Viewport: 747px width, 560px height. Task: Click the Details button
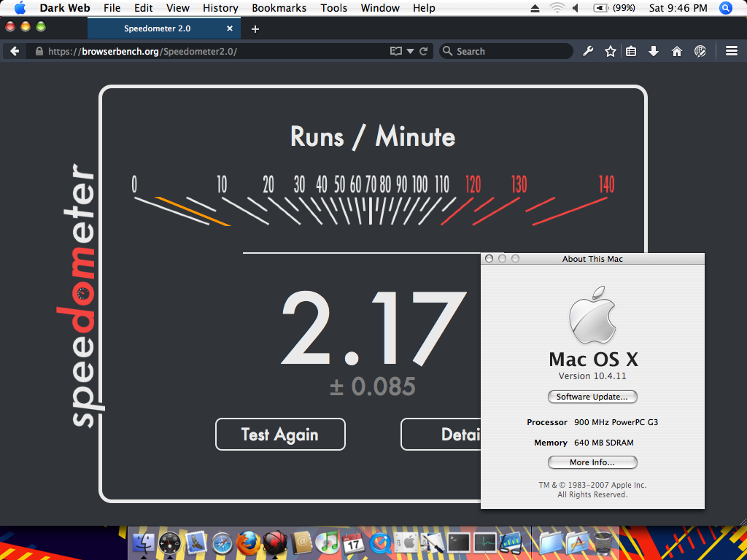pyautogui.click(x=441, y=434)
